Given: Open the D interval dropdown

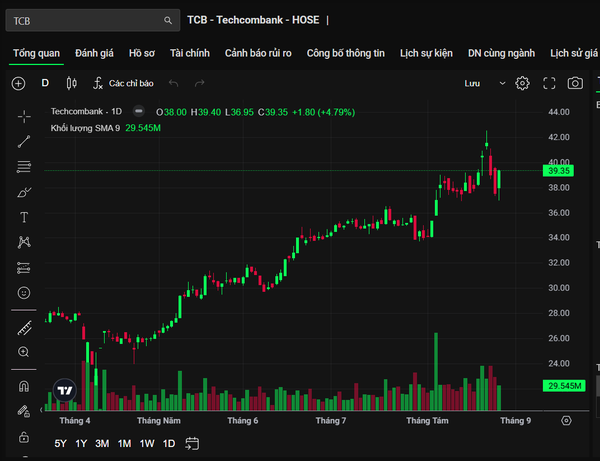Looking at the screenshot, I should point(45,83).
